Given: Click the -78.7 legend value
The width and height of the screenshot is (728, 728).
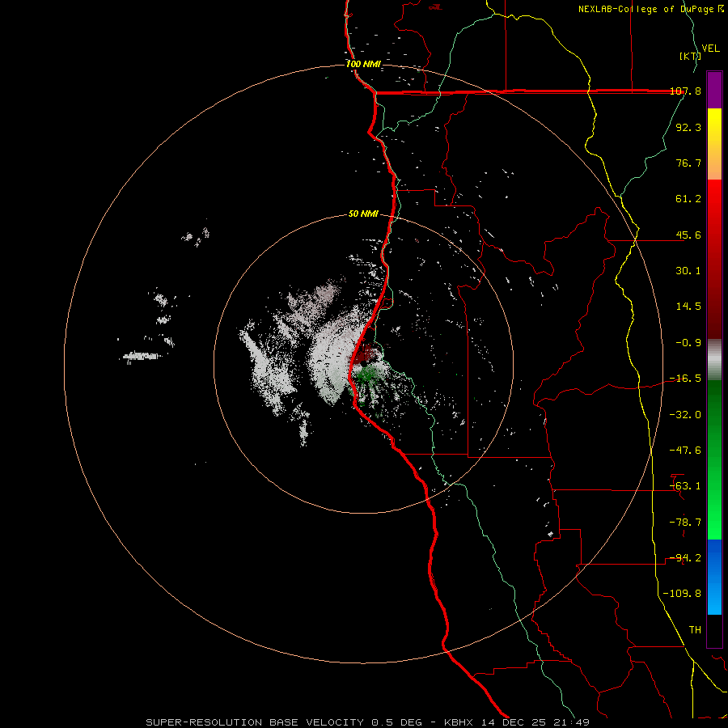Looking at the screenshot, I should (x=685, y=523).
